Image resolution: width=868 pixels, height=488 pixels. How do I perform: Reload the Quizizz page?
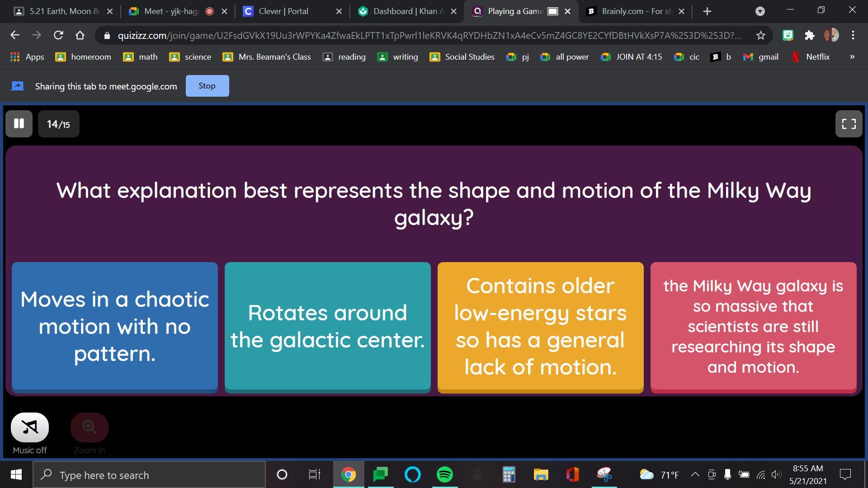pos(58,35)
